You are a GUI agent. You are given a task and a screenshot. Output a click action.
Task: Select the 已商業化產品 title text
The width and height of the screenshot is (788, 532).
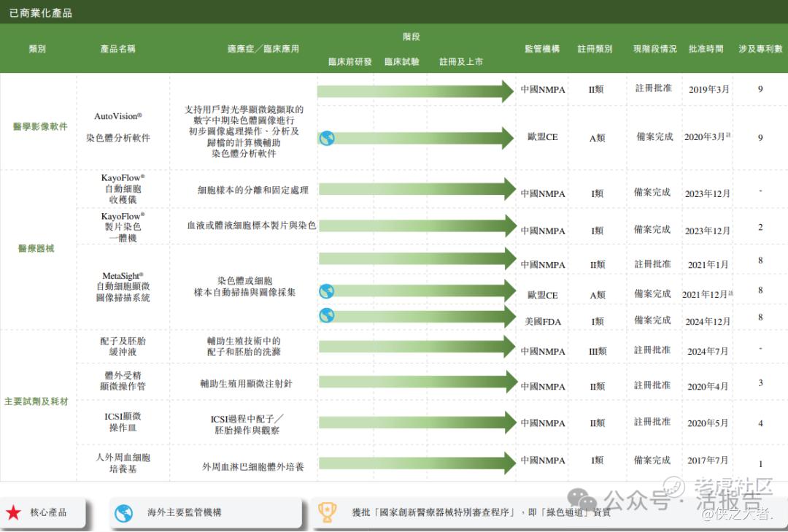tap(41, 13)
